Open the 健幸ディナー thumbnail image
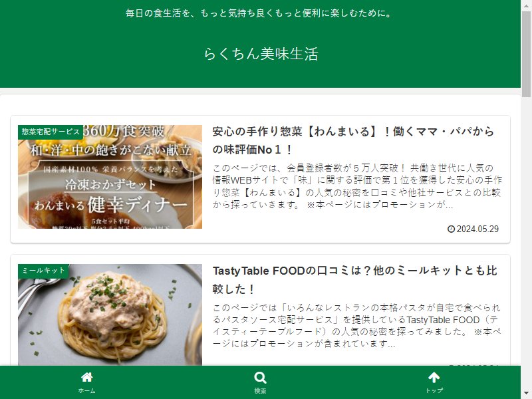 tap(110, 177)
